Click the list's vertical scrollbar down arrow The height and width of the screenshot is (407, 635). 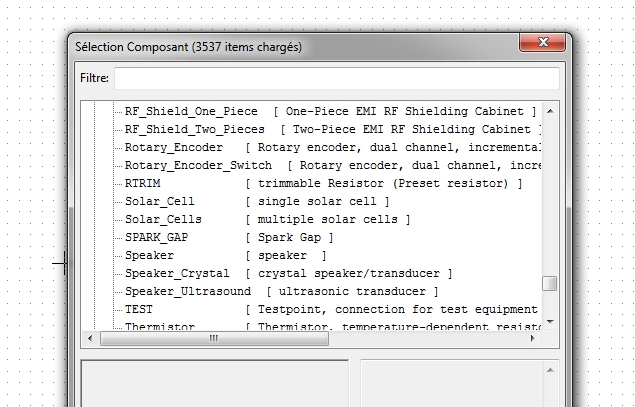point(550,321)
